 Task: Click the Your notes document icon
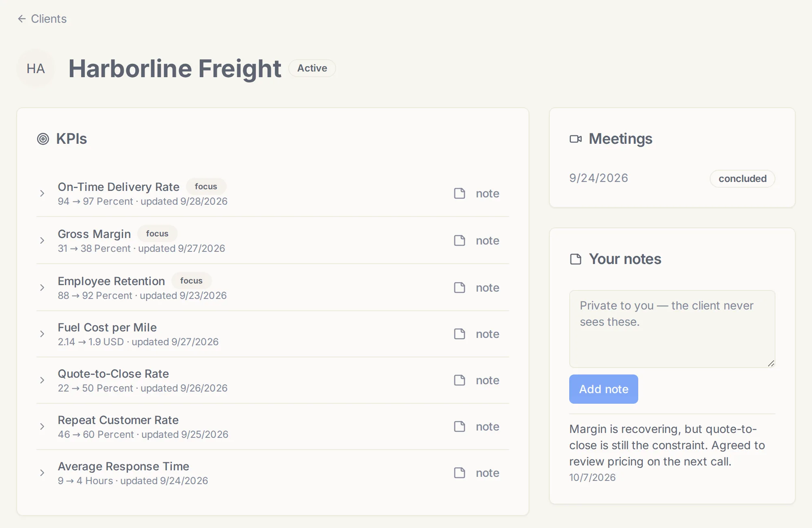576,259
